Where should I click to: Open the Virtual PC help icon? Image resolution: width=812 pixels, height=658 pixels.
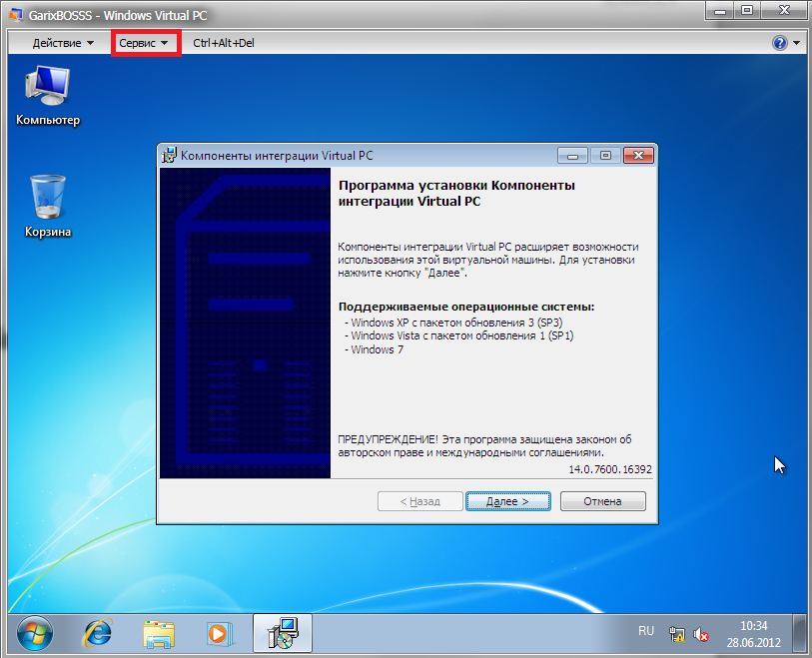pos(779,43)
